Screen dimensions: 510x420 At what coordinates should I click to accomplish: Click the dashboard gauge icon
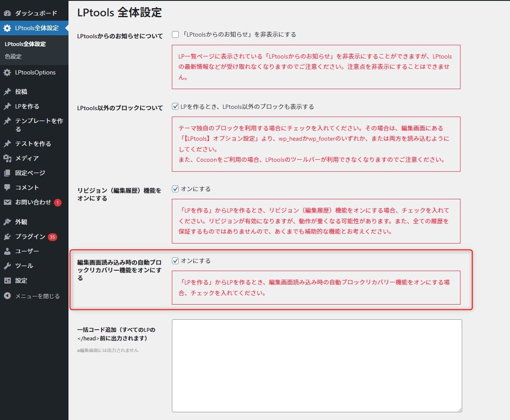(7, 13)
